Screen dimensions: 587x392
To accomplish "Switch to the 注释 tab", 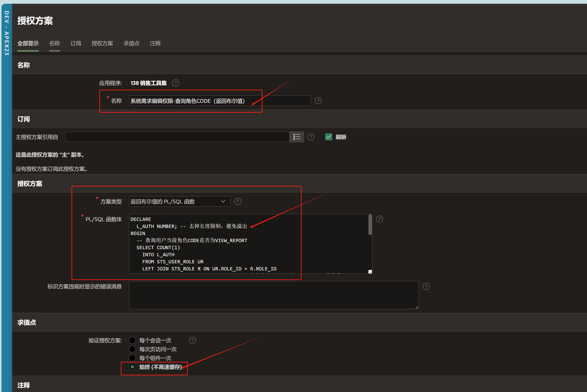I will [x=155, y=43].
